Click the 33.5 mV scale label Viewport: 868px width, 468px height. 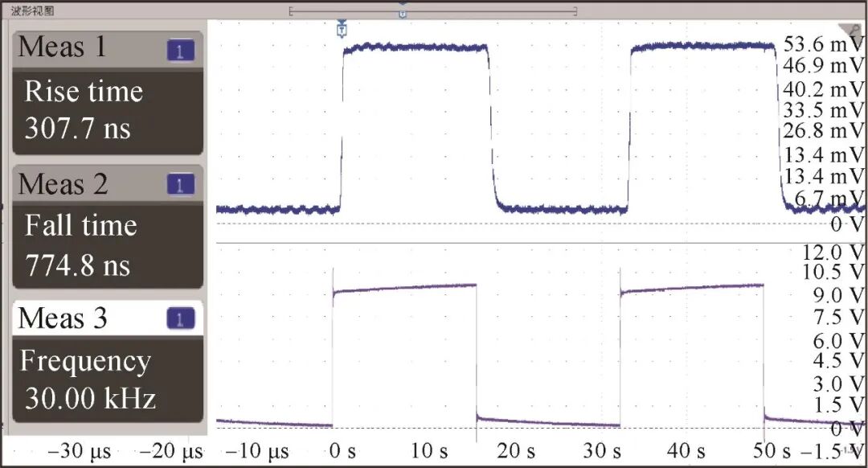tap(823, 110)
